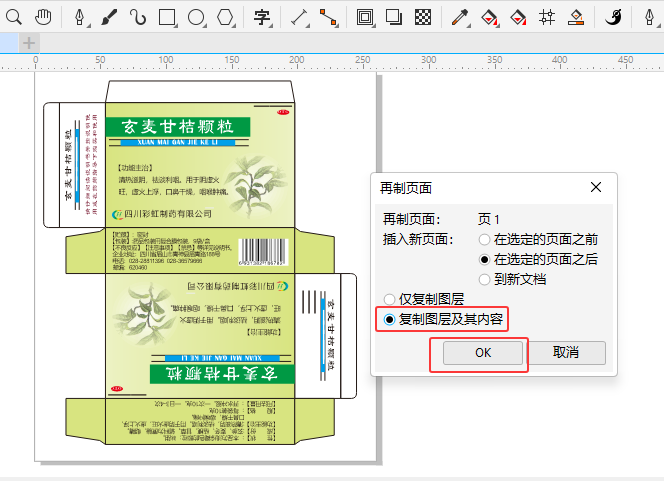Select the Pan hand tool
Viewport: 664px width, 481px height.
(43, 17)
